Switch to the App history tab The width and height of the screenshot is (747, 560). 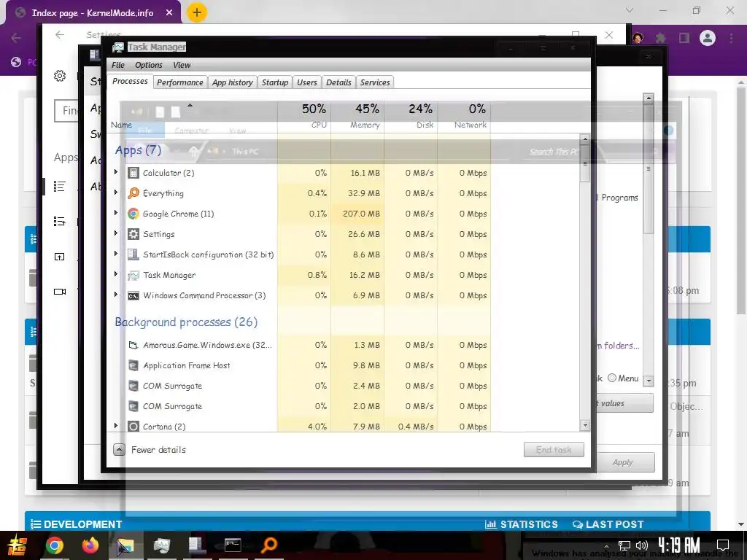[233, 82]
